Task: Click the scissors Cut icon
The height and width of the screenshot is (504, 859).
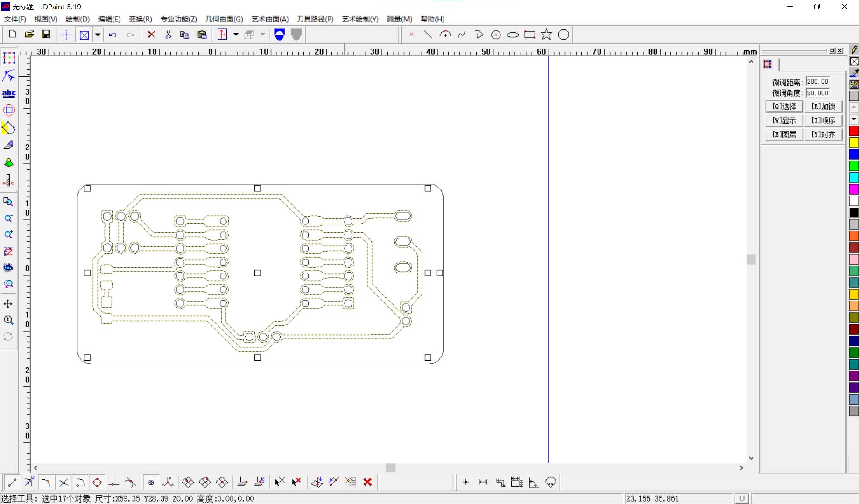Action: tap(168, 35)
